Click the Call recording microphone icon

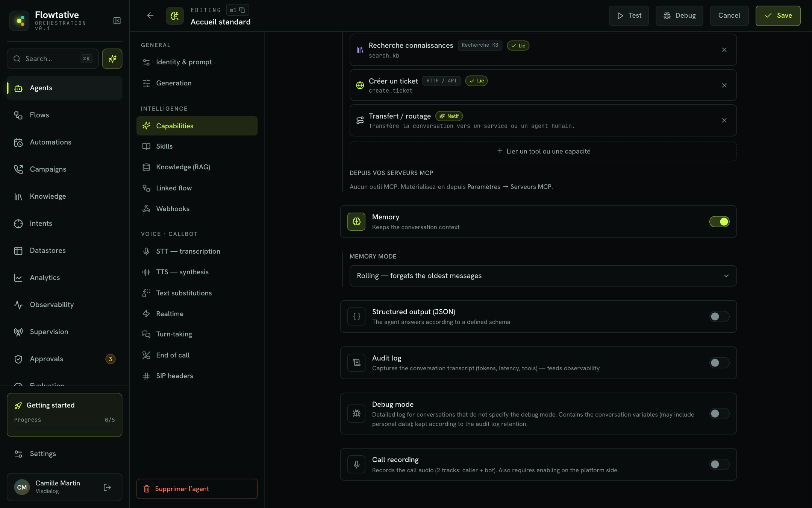point(356,464)
